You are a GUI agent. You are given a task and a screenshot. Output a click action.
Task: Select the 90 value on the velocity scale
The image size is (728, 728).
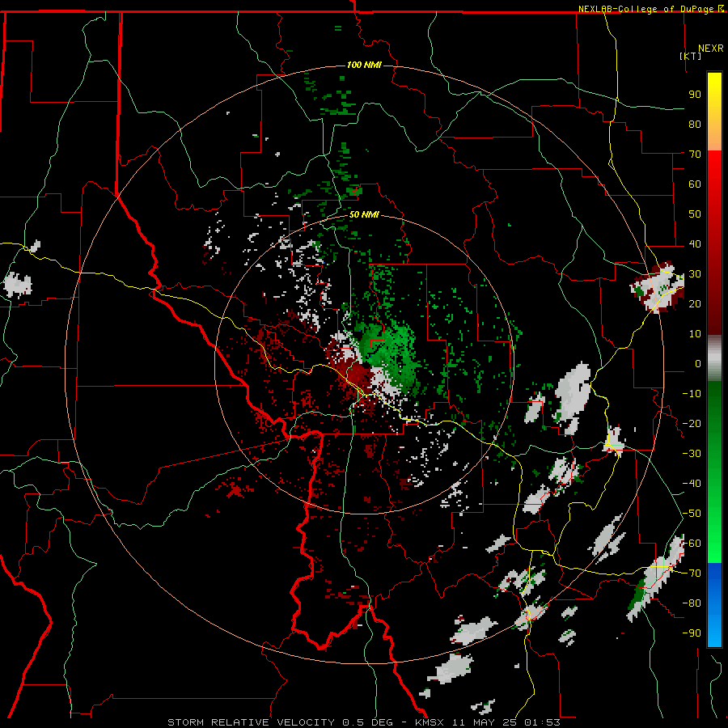coord(695,95)
